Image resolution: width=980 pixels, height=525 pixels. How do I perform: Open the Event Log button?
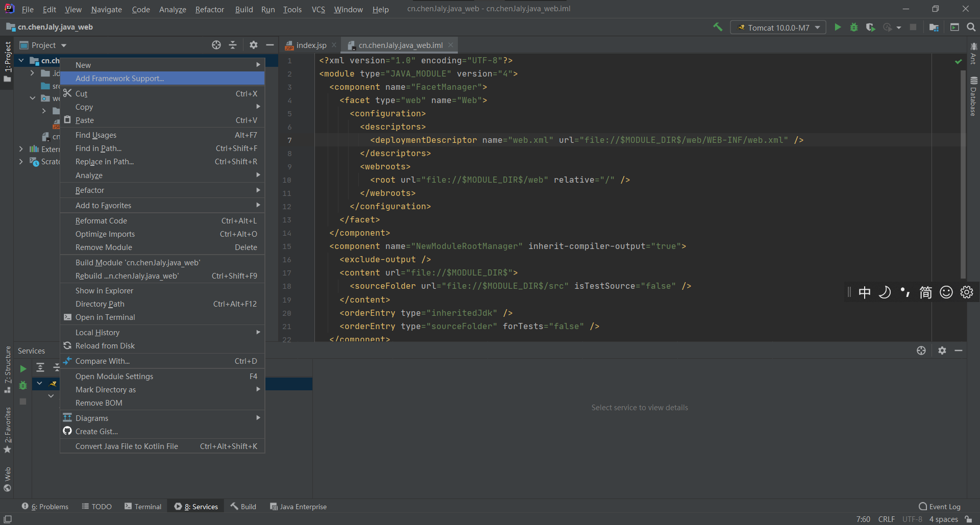pyautogui.click(x=940, y=507)
